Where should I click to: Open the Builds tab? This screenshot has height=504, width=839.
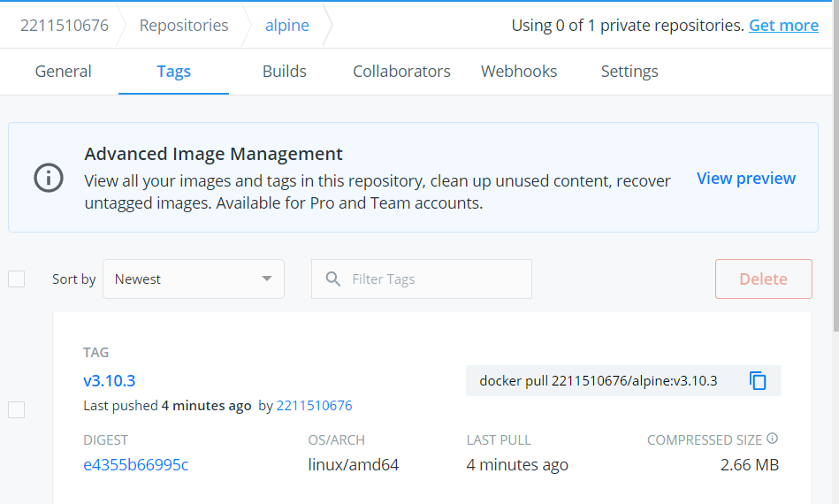284,72
